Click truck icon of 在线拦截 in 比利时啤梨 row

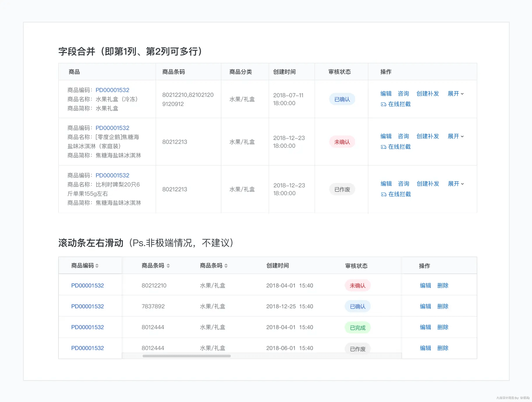click(x=384, y=194)
